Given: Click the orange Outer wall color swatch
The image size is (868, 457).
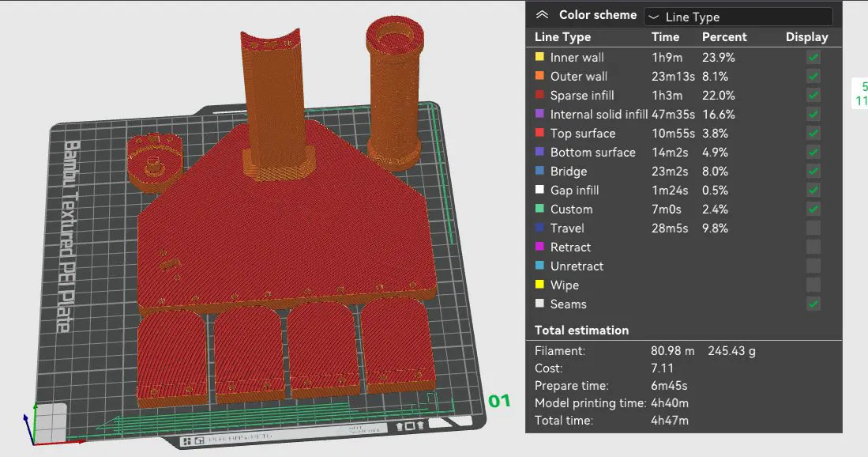Looking at the screenshot, I should point(539,75).
